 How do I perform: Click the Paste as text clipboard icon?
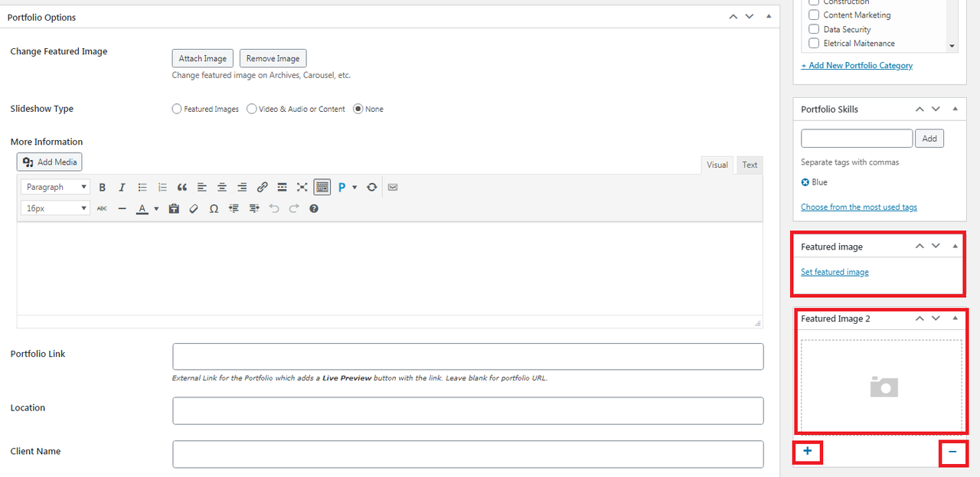[174, 208]
